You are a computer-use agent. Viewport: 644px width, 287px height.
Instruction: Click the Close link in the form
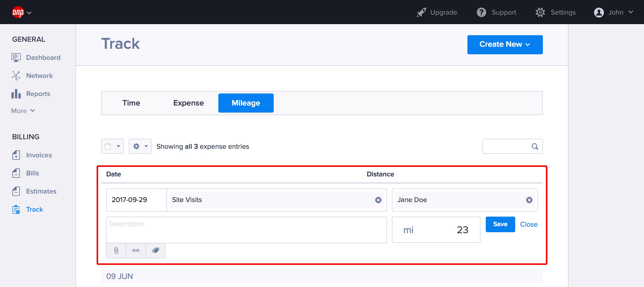pos(529,224)
